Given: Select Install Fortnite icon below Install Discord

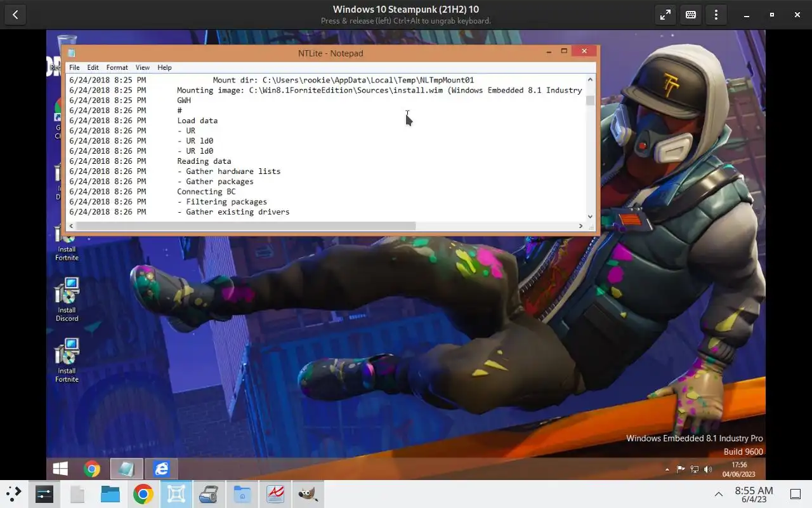Looking at the screenshot, I should pos(67,360).
